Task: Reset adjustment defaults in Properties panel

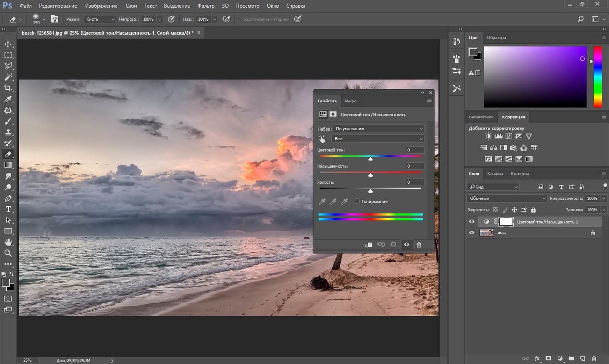Action: tap(393, 245)
